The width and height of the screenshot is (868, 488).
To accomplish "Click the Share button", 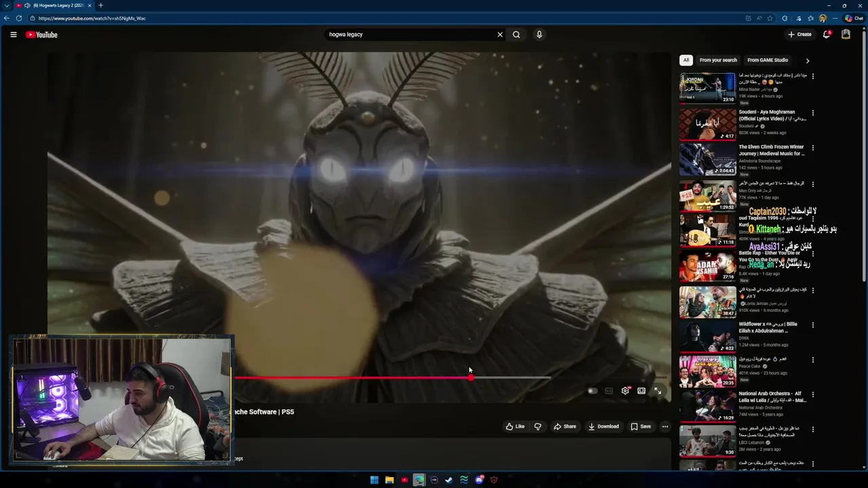I will click(565, 426).
